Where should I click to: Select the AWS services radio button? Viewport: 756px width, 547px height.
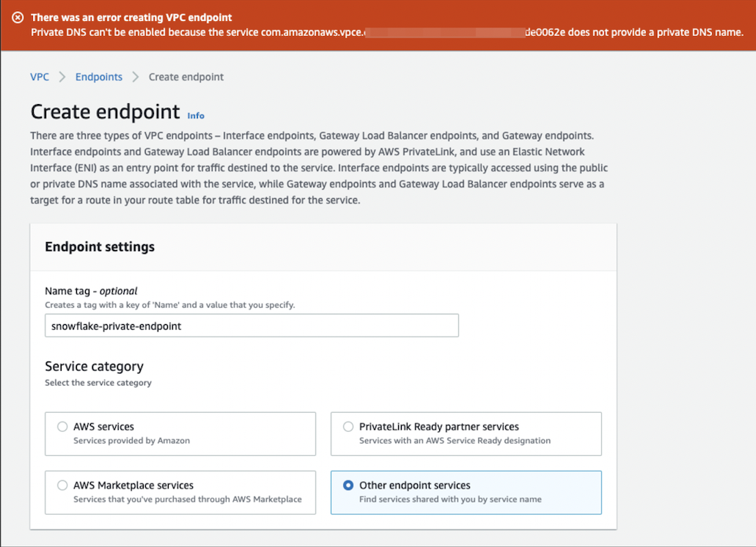tap(64, 426)
